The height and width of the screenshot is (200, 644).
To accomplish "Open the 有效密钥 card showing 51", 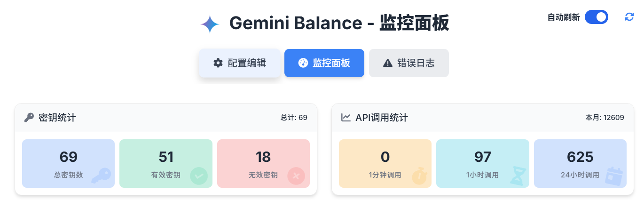I will (x=165, y=163).
